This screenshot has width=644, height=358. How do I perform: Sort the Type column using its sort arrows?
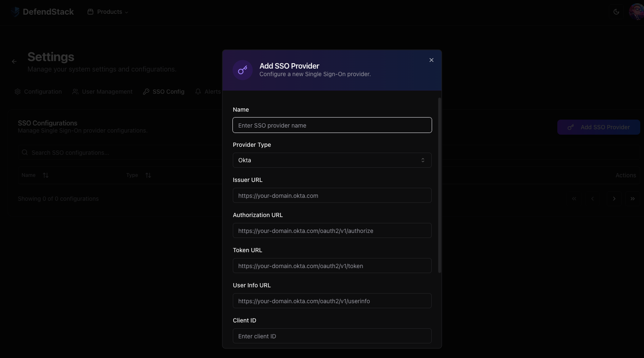pyautogui.click(x=148, y=175)
